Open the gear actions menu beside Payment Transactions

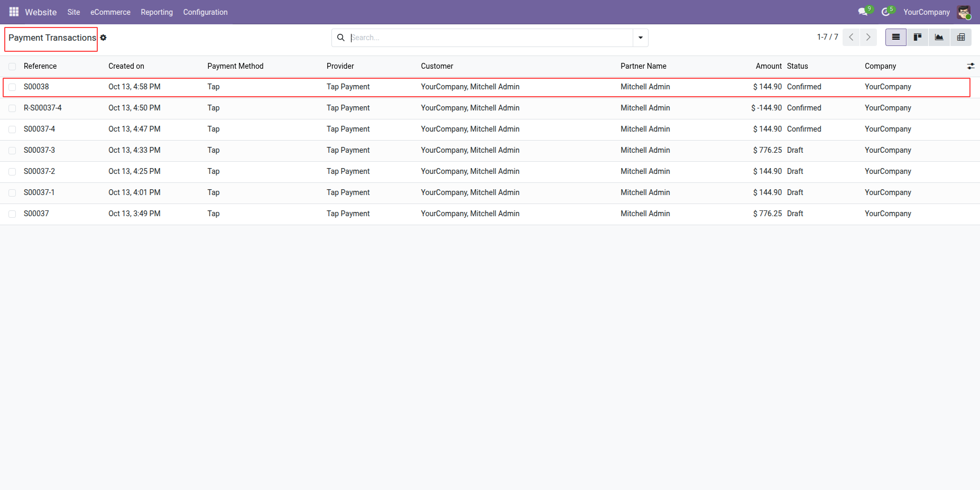coord(104,38)
